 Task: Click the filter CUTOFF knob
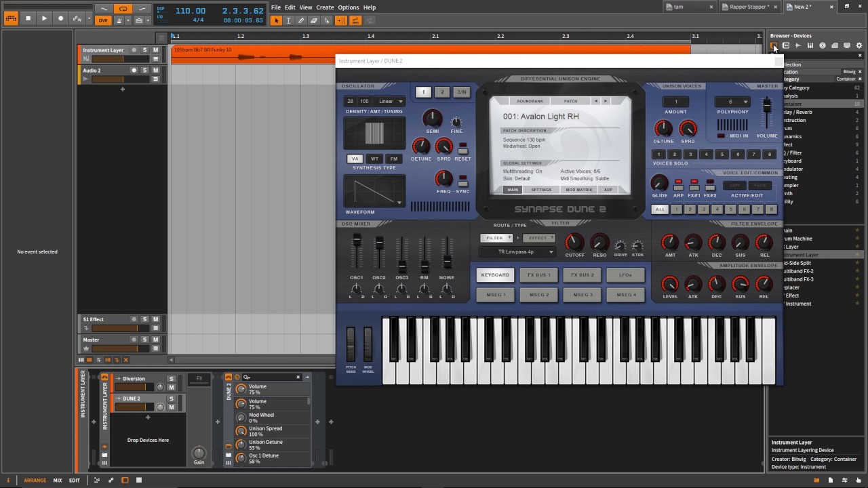pos(574,241)
